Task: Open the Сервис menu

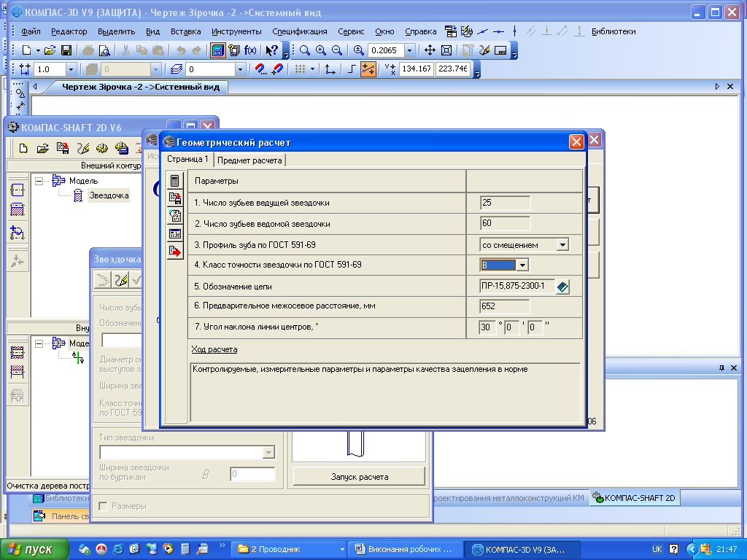Action: [351, 31]
